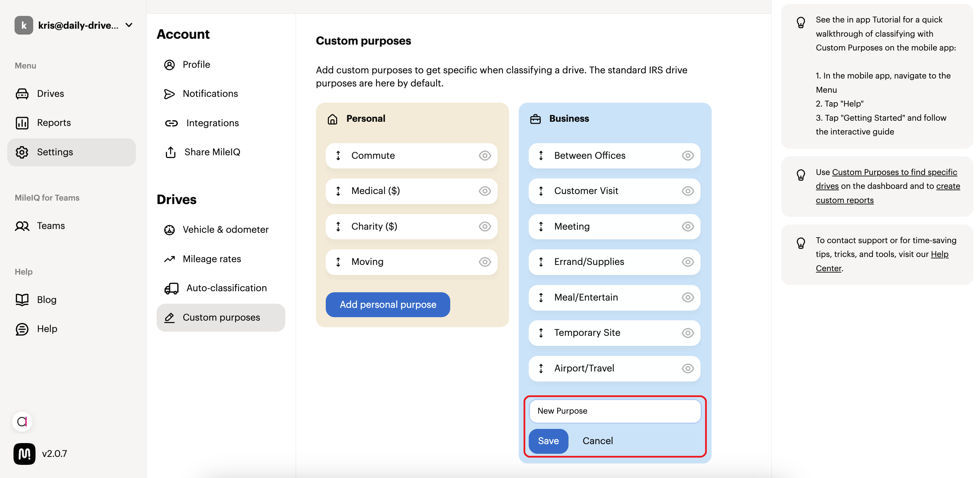Click the New Purpose text field
This screenshot has width=980, height=478.
pyautogui.click(x=615, y=411)
